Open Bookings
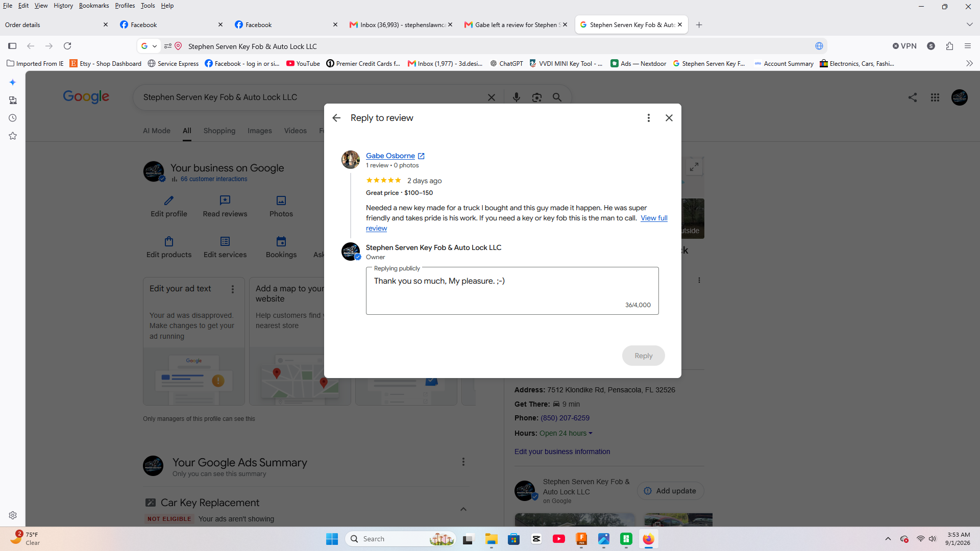Viewport: 980px width, 551px height. point(281,247)
